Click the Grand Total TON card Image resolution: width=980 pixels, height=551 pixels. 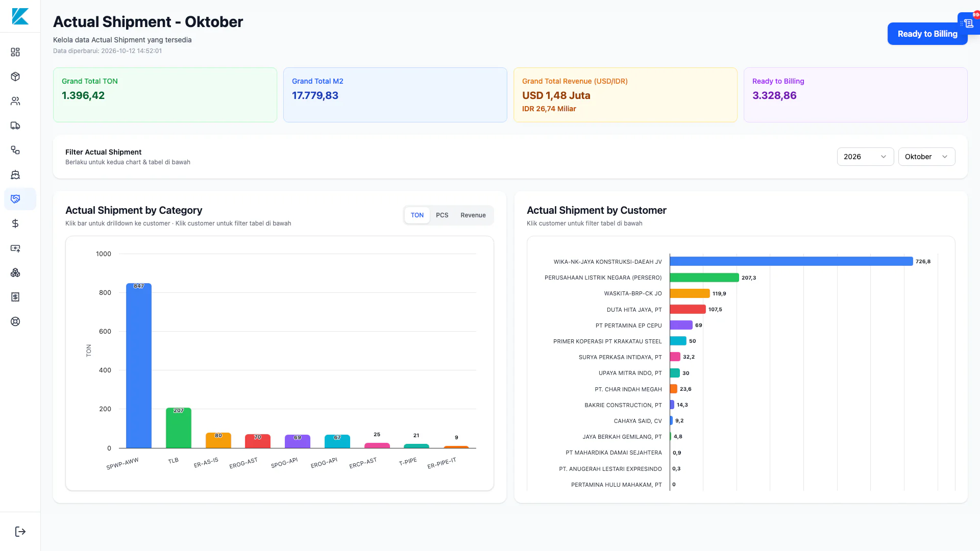(165, 95)
